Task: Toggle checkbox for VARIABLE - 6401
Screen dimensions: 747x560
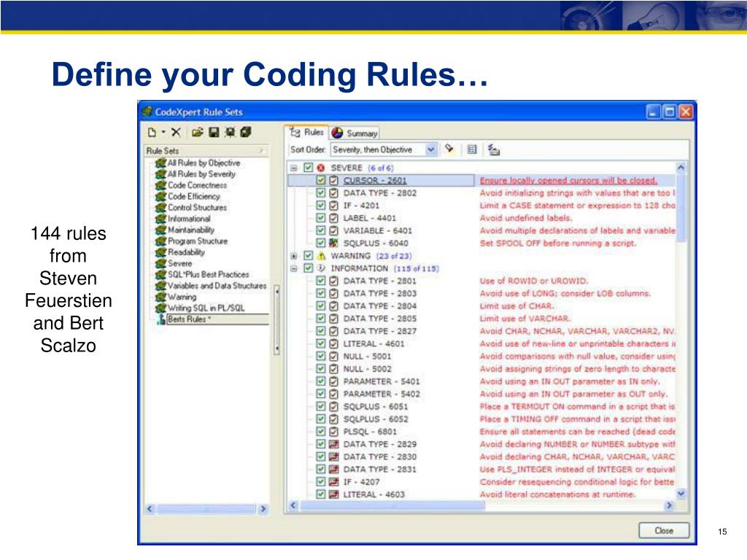Action: (x=321, y=230)
